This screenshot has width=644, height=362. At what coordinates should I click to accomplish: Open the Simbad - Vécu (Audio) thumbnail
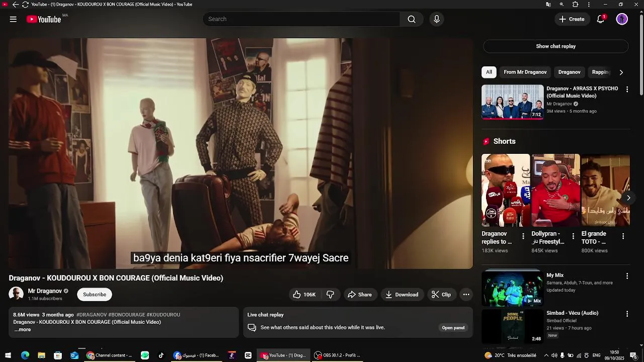512,326
